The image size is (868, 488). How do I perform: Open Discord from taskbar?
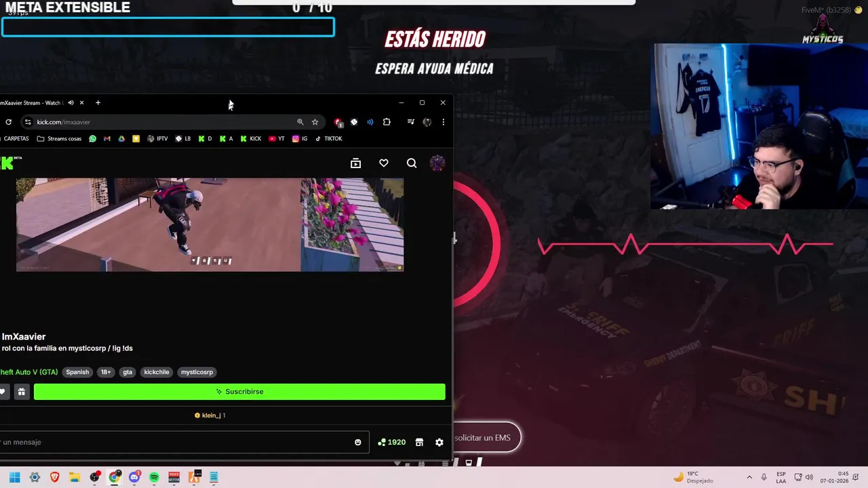pos(134,477)
